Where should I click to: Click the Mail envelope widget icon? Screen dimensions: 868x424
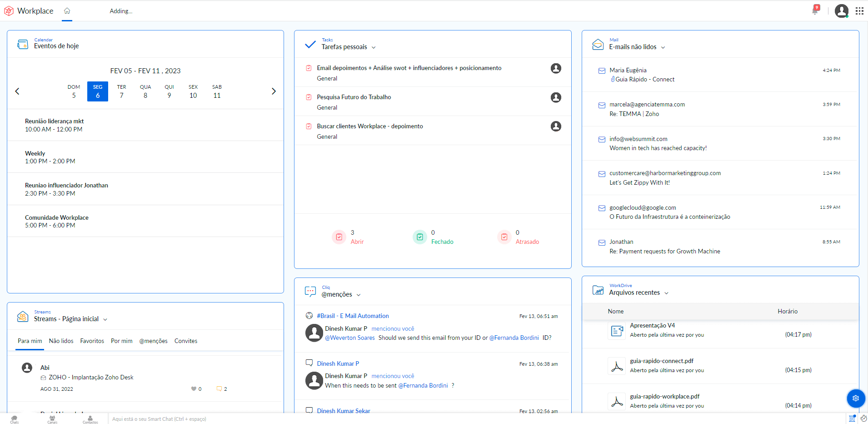tap(598, 45)
